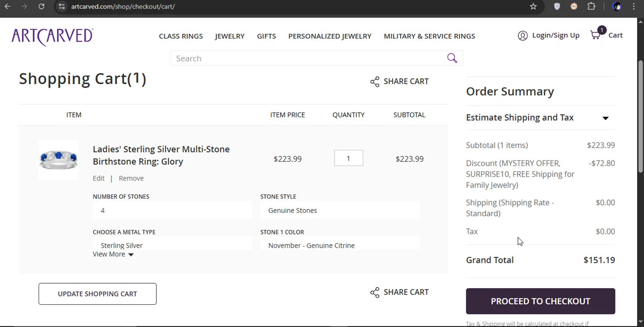The image size is (644, 327).
Task: Click the top SHARE CART label
Action: click(406, 82)
